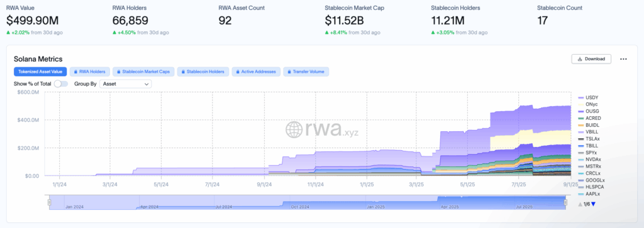644x228 pixels.
Task: Click GOOGLx legend color swatch
Action: click(x=580, y=180)
